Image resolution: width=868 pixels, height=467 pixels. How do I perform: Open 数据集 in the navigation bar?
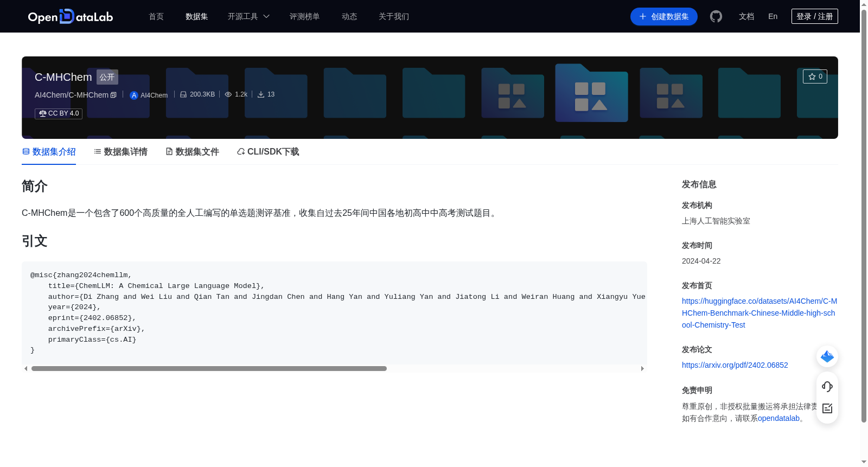(x=196, y=16)
